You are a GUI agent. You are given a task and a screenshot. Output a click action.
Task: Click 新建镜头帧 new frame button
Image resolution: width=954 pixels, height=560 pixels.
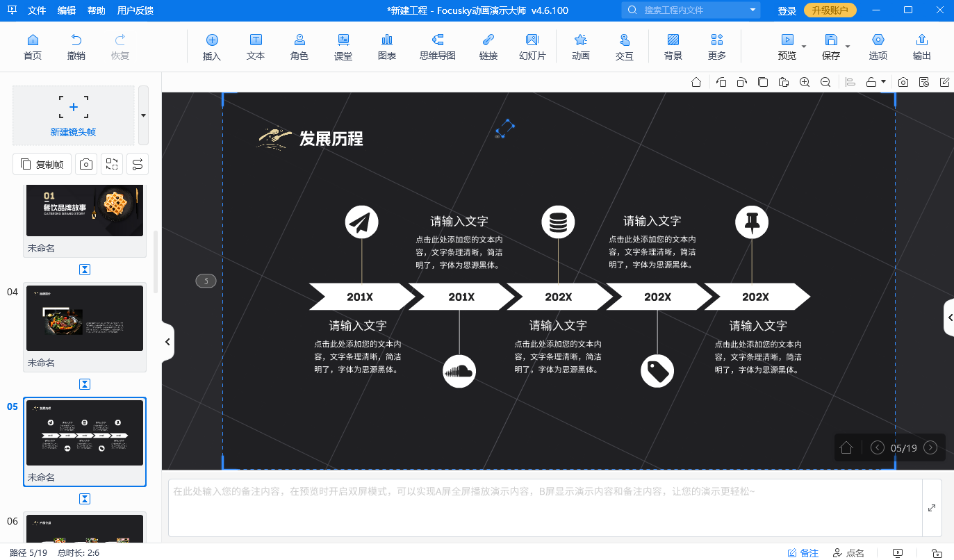click(x=74, y=115)
